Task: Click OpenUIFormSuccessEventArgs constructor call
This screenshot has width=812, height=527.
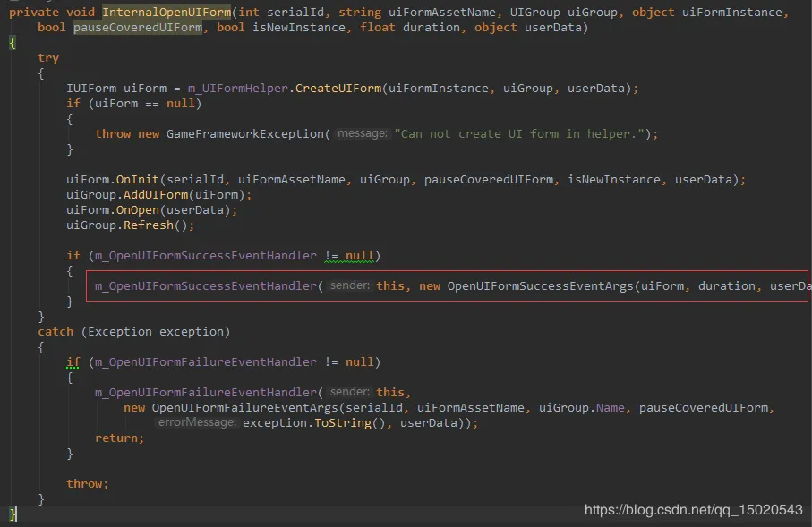Action: 540,286
